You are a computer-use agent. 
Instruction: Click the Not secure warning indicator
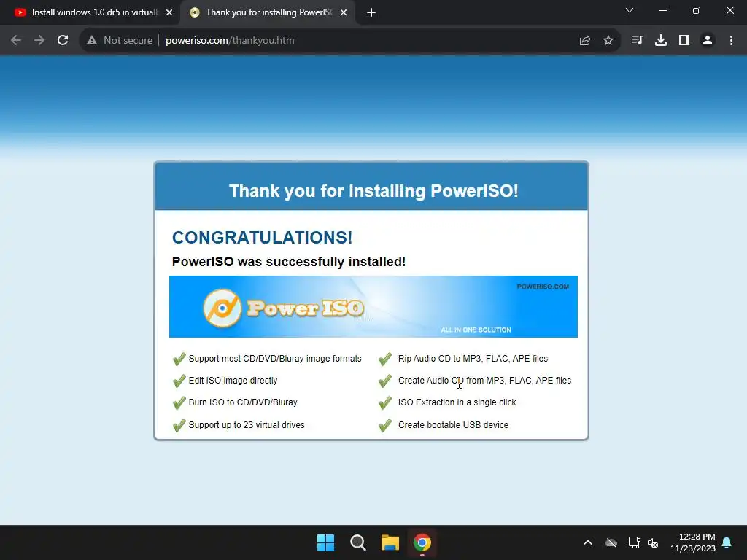pyautogui.click(x=120, y=41)
